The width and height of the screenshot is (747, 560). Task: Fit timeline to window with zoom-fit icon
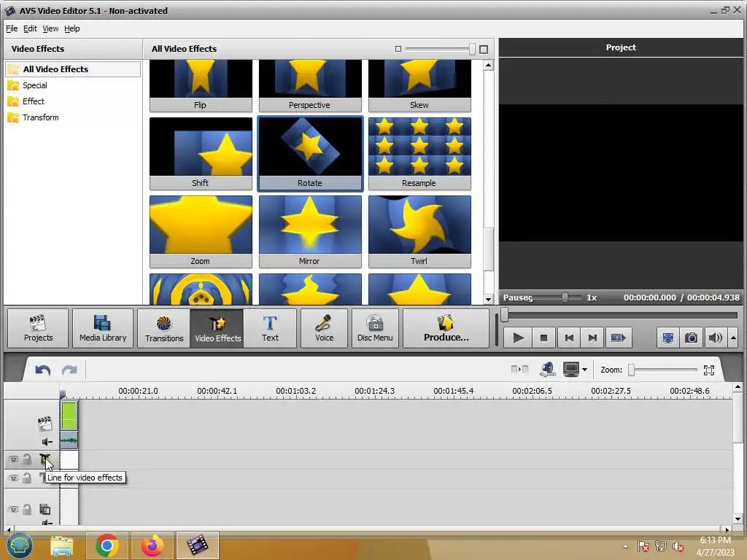(x=709, y=370)
